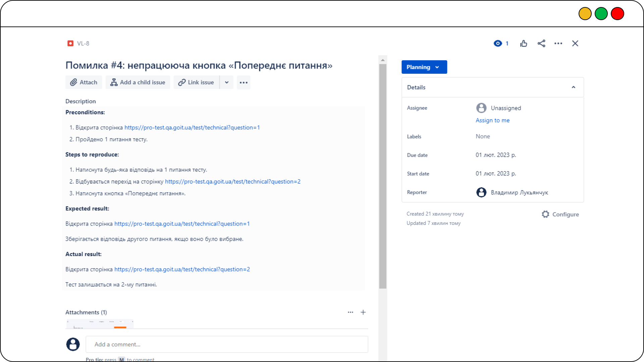This screenshot has height=362, width=644.
Task: Click the Assign to me link
Action: (492, 120)
